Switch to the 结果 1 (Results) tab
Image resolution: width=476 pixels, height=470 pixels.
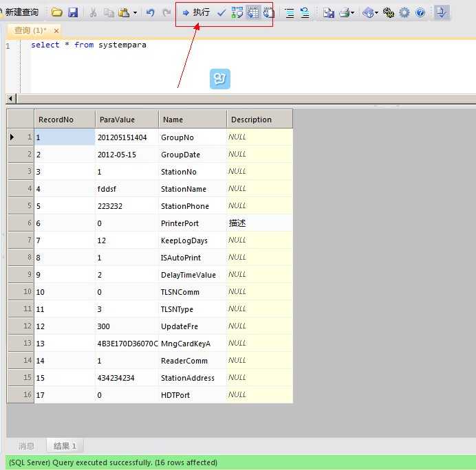click(65, 446)
